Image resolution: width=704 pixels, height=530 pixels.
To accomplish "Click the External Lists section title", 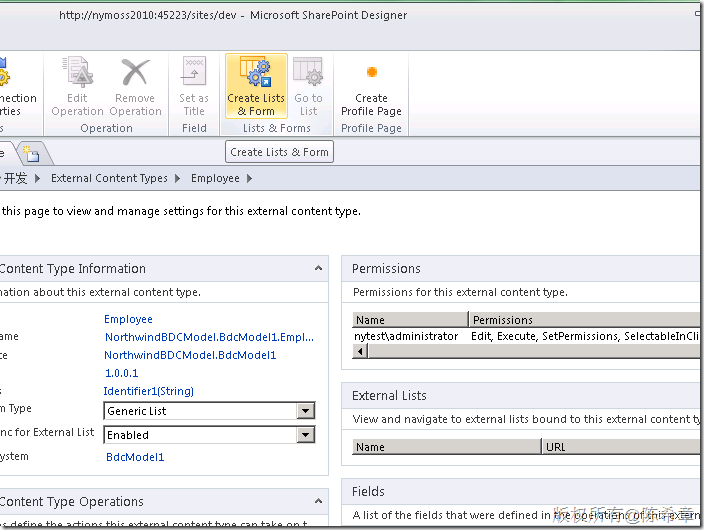I will coord(389,396).
